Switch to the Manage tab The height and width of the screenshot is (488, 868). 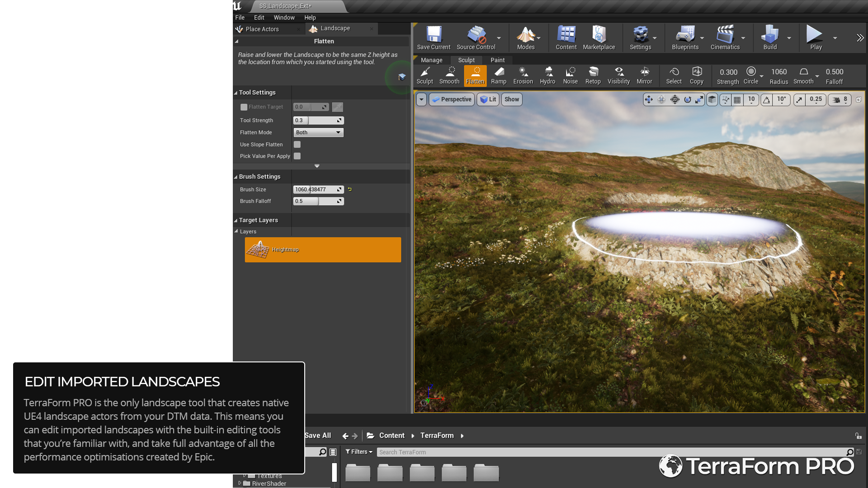click(x=431, y=60)
